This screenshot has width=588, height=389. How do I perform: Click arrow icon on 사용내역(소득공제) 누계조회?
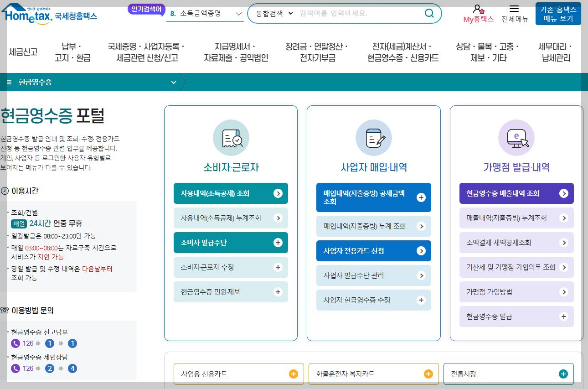tap(278, 218)
